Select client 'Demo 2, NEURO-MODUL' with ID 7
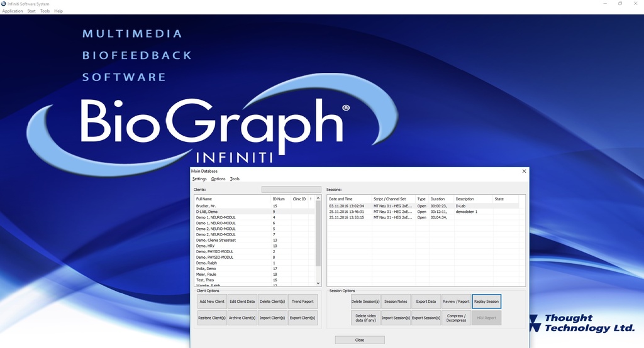 click(x=255, y=235)
